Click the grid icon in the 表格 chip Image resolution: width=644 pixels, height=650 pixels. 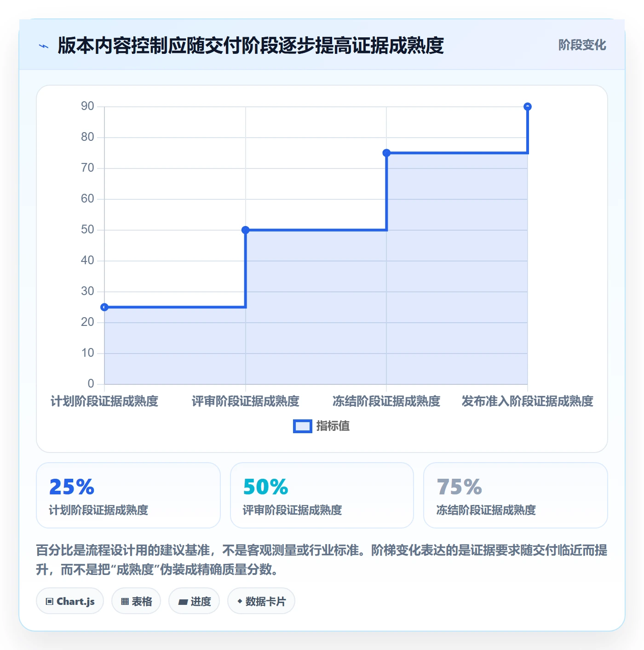[125, 602]
